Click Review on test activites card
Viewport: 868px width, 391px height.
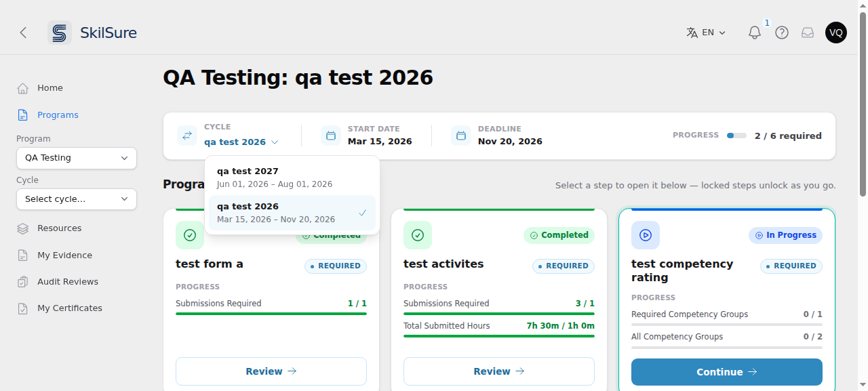[499, 371]
